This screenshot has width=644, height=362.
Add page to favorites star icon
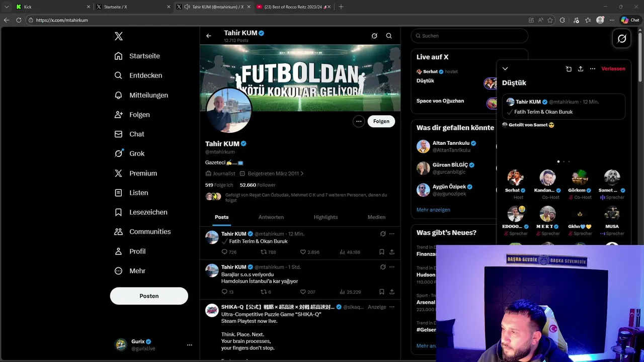point(550,20)
